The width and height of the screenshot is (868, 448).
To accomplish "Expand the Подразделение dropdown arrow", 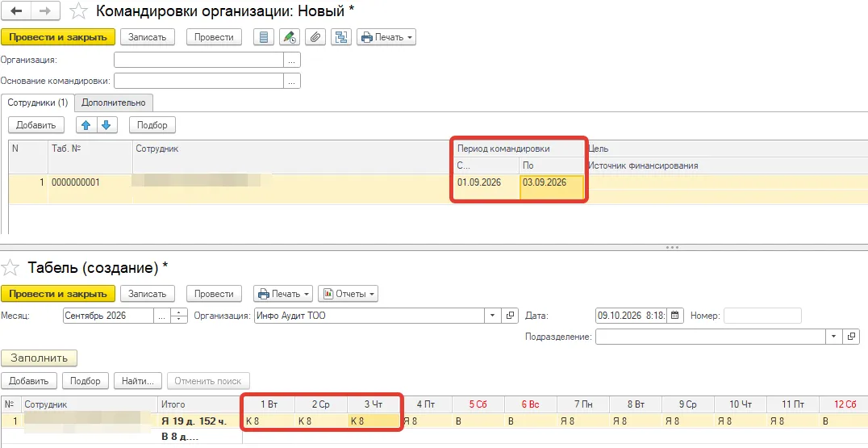I will 833,336.
